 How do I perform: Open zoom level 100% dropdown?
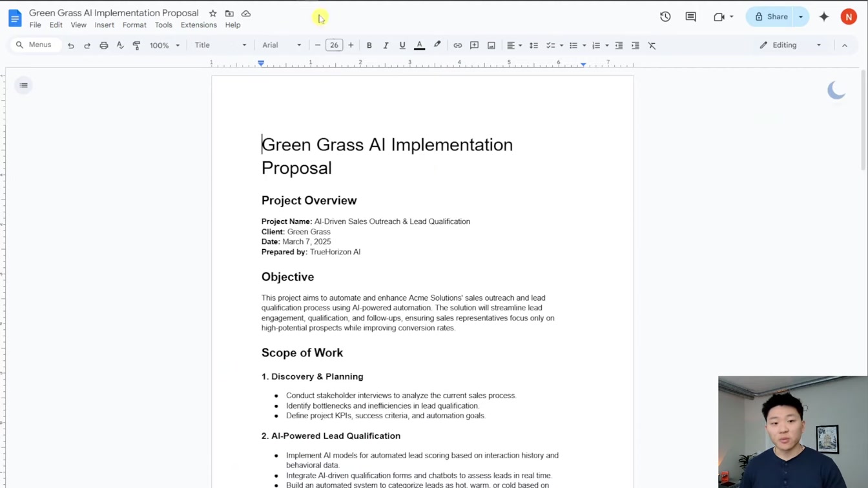[165, 45]
